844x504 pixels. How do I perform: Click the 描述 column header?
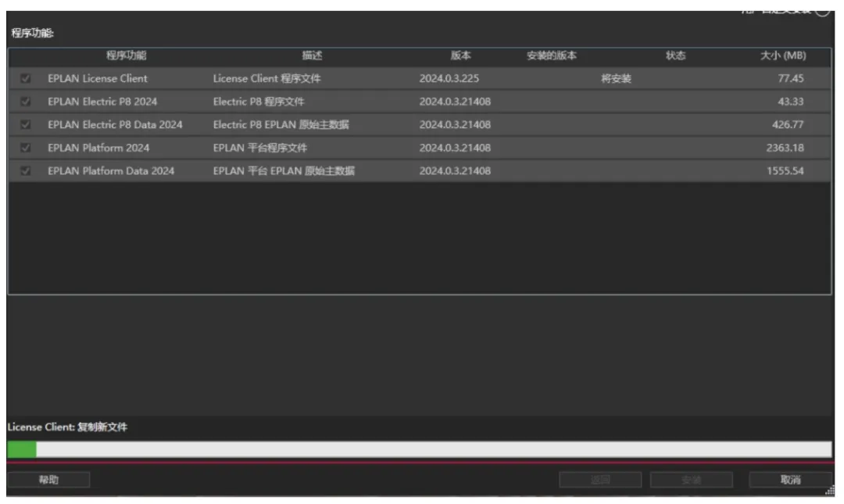click(312, 55)
